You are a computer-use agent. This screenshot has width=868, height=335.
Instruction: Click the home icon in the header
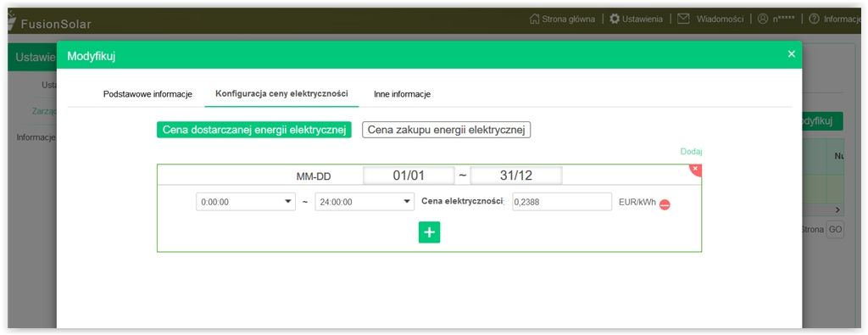pos(534,19)
